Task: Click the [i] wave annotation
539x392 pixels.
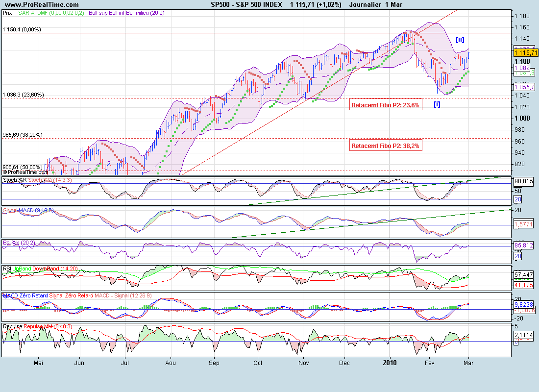Action: (437, 104)
